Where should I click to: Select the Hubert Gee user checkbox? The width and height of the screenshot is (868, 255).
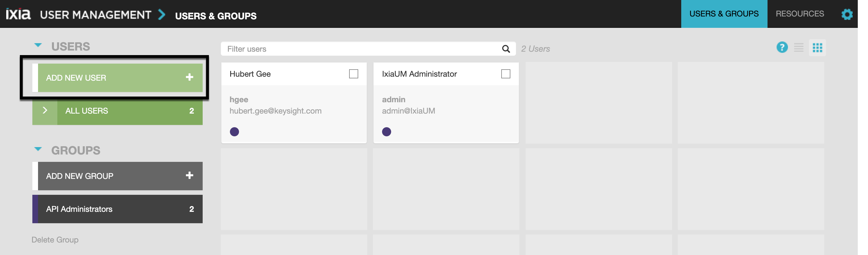click(353, 74)
